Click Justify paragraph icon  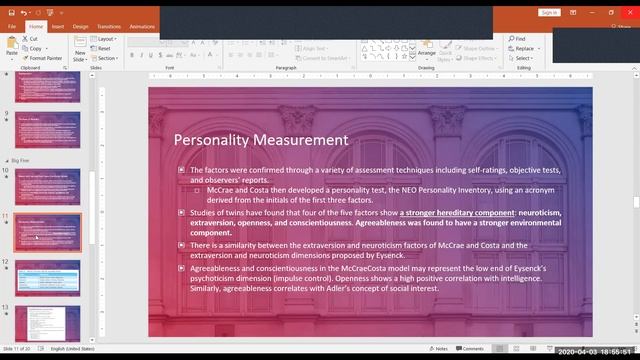(x=259, y=55)
